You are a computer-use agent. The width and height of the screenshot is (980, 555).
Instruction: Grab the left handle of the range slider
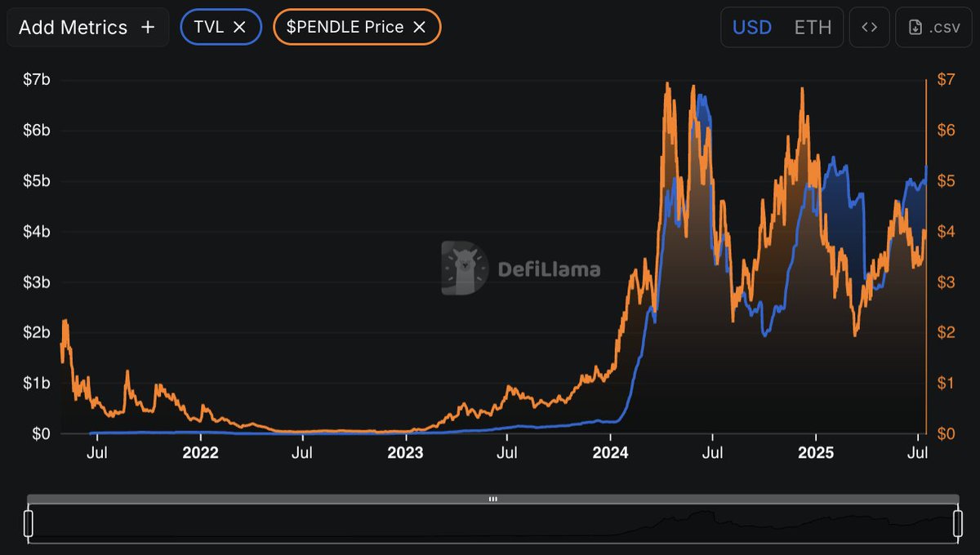pyautogui.click(x=29, y=523)
